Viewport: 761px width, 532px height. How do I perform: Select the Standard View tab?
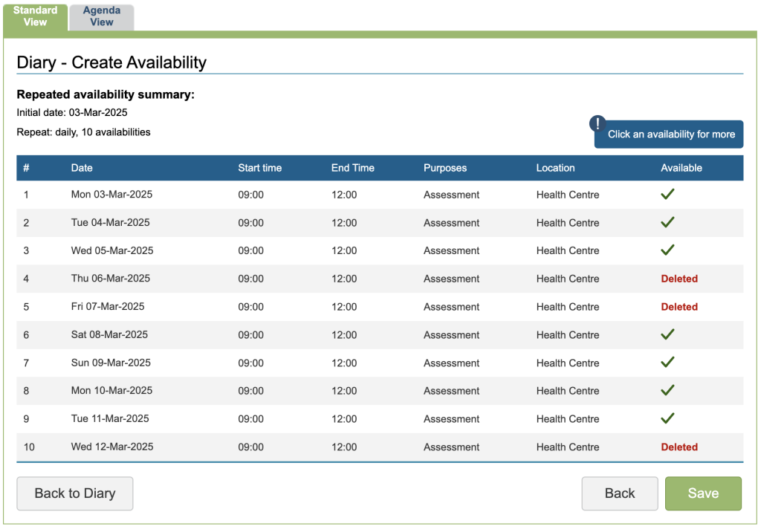point(35,16)
